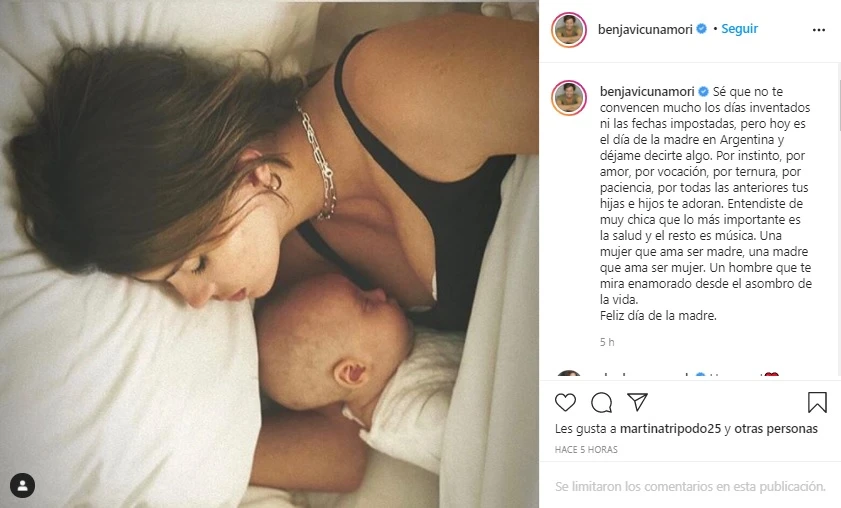Share the post with the paper plane icon

637,402
